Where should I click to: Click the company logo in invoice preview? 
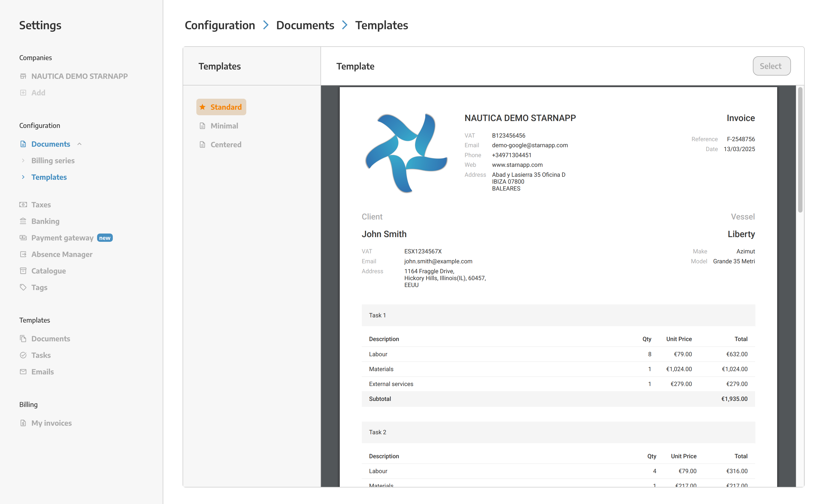pos(406,153)
